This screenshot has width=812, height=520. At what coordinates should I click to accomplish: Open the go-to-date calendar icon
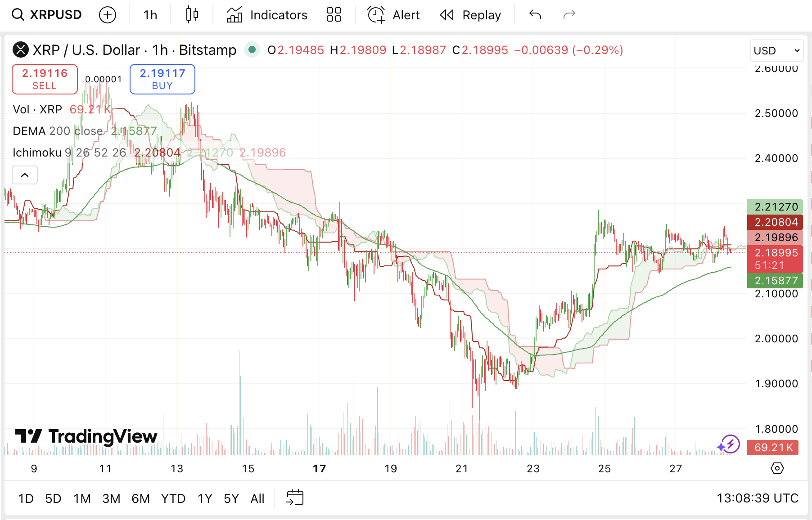(x=295, y=498)
